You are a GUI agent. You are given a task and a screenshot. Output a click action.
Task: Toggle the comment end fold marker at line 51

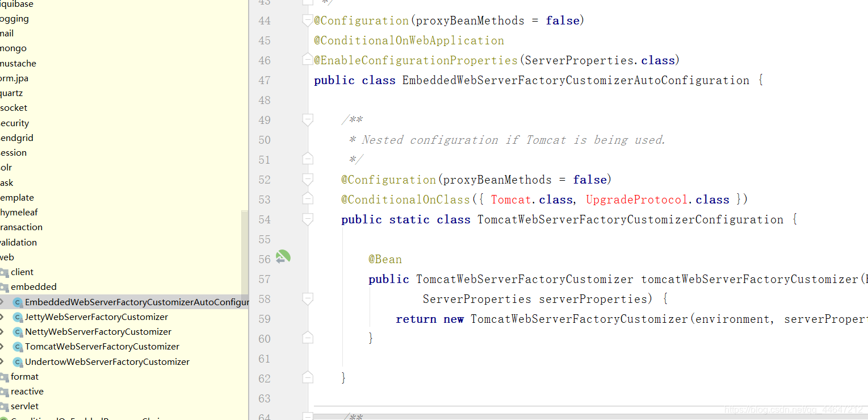(308, 159)
